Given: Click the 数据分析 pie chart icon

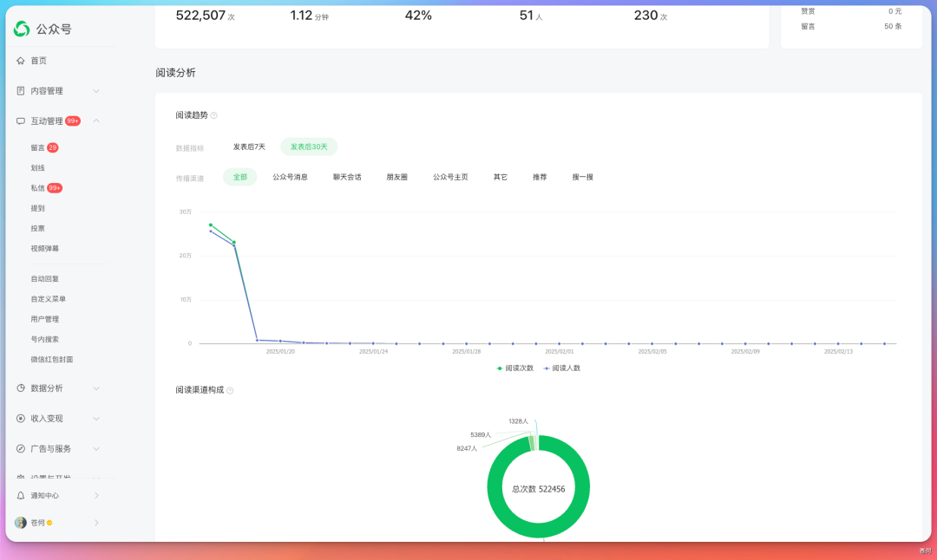Looking at the screenshot, I should (x=21, y=388).
